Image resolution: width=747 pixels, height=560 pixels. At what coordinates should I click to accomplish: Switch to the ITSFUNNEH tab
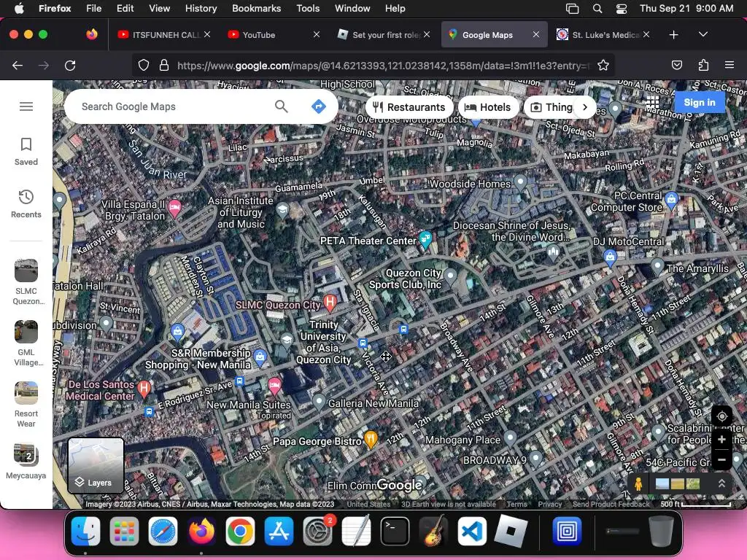164,35
